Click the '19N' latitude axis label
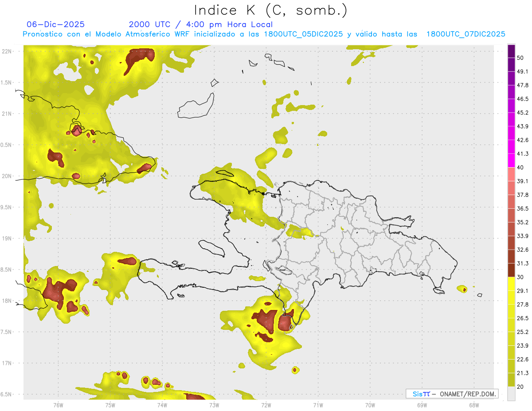The height and width of the screenshot is (411, 532). click(x=7, y=239)
